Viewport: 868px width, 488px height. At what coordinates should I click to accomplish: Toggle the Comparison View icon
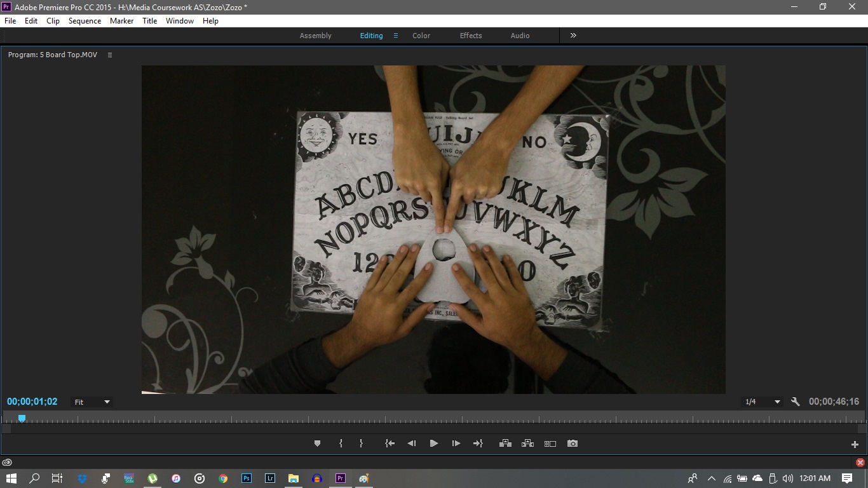point(550,443)
